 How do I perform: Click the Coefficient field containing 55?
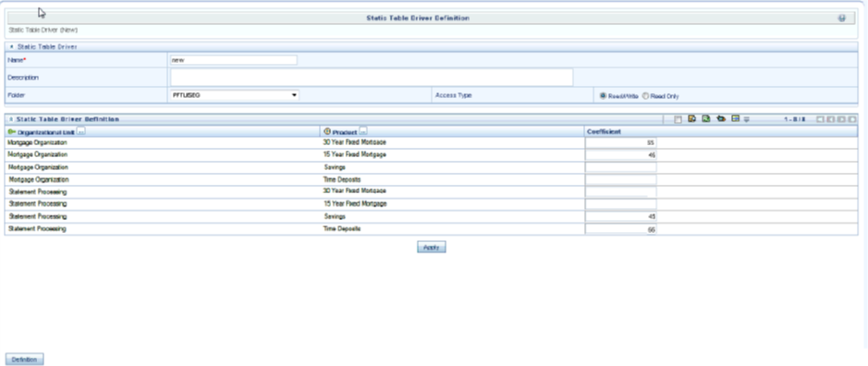[620, 143]
